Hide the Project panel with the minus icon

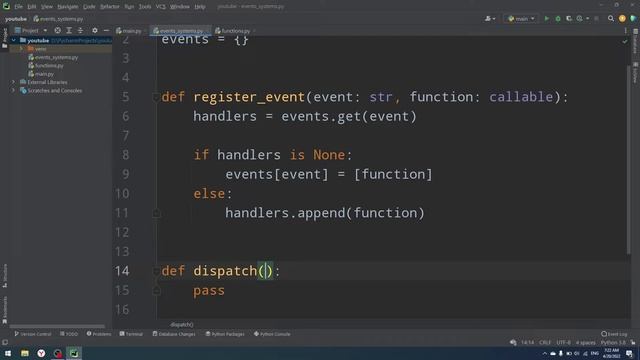click(106, 31)
